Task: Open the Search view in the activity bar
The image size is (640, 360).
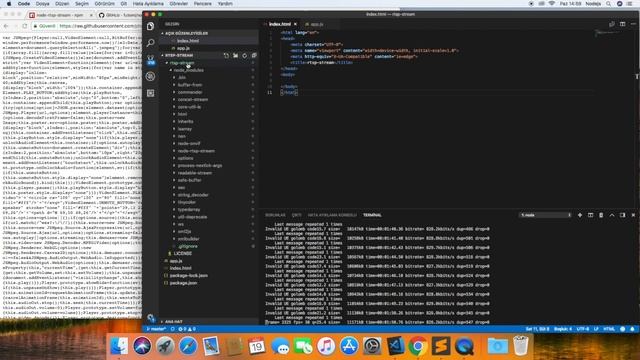Action: 151,42
